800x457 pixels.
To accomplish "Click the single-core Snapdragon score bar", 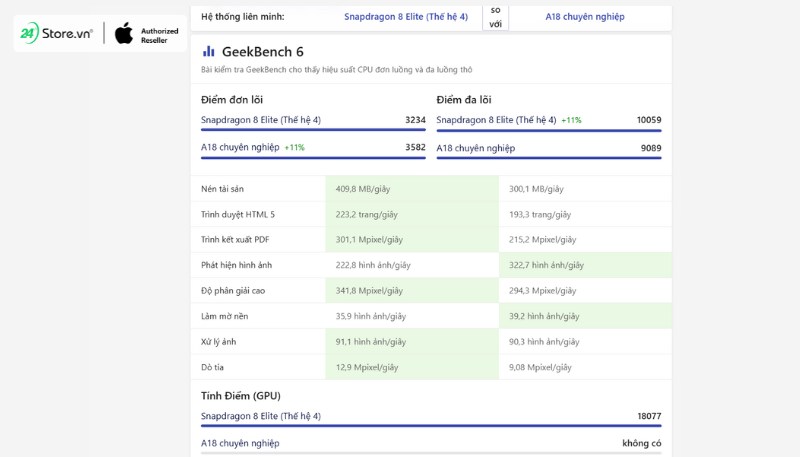I will [313, 130].
